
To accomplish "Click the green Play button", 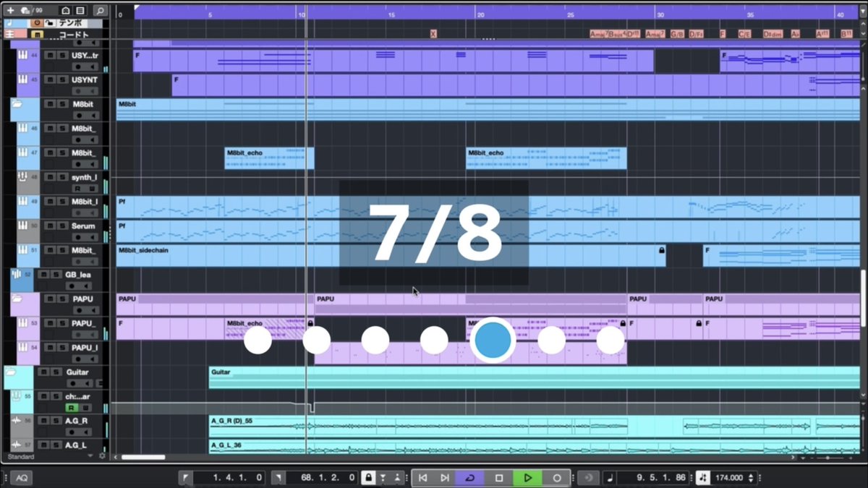I will 528,478.
